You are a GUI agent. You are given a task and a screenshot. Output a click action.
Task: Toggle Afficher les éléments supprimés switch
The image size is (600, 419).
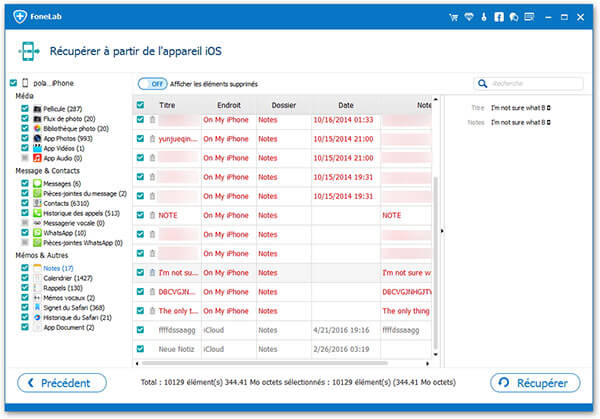(151, 84)
